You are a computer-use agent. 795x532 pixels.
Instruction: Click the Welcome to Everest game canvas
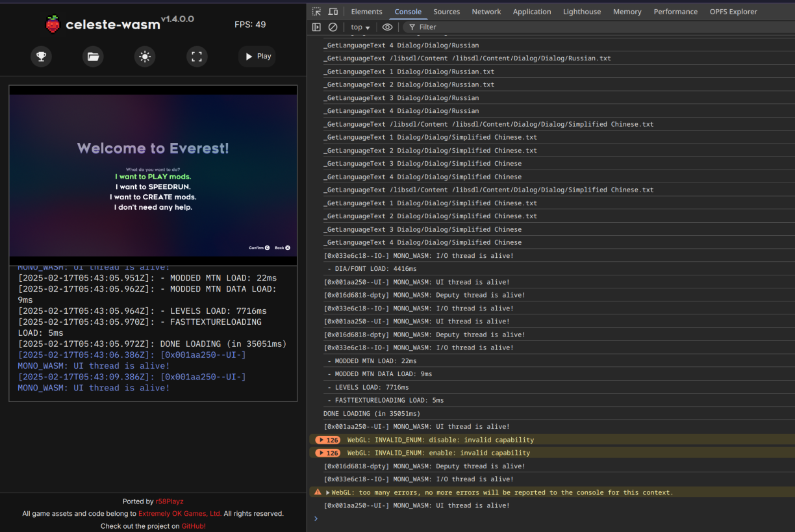coord(153,175)
